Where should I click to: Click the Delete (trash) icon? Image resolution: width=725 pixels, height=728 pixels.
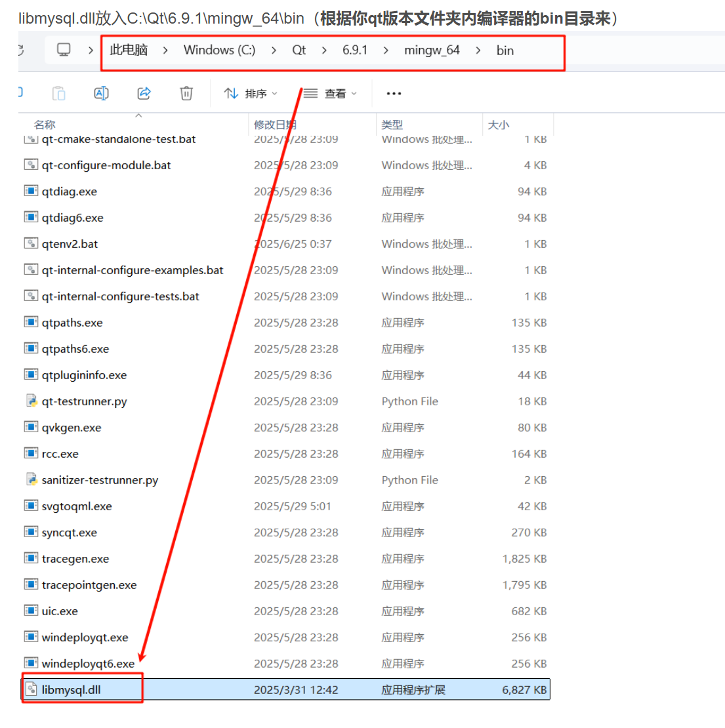click(x=186, y=93)
